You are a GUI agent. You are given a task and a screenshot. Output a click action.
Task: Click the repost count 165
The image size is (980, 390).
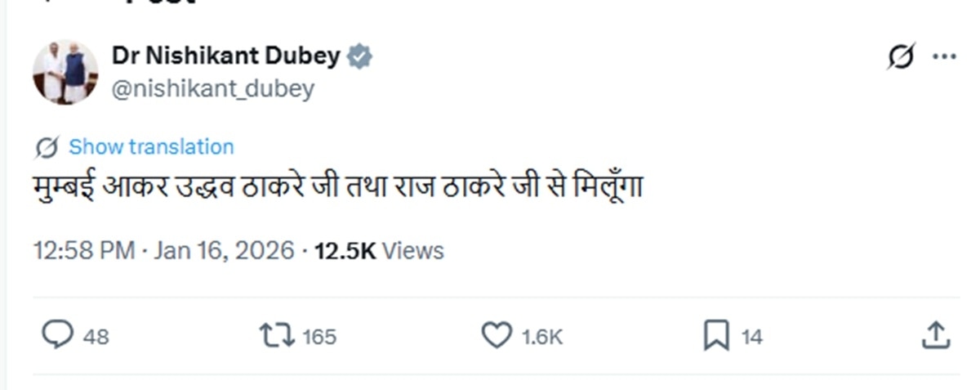click(319, 336)
